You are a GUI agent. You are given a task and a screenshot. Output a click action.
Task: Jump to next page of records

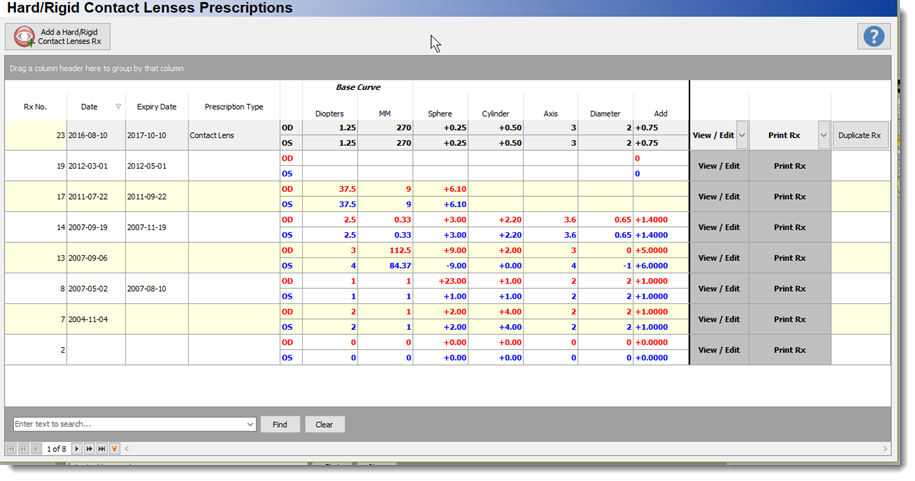coord(89,449)
